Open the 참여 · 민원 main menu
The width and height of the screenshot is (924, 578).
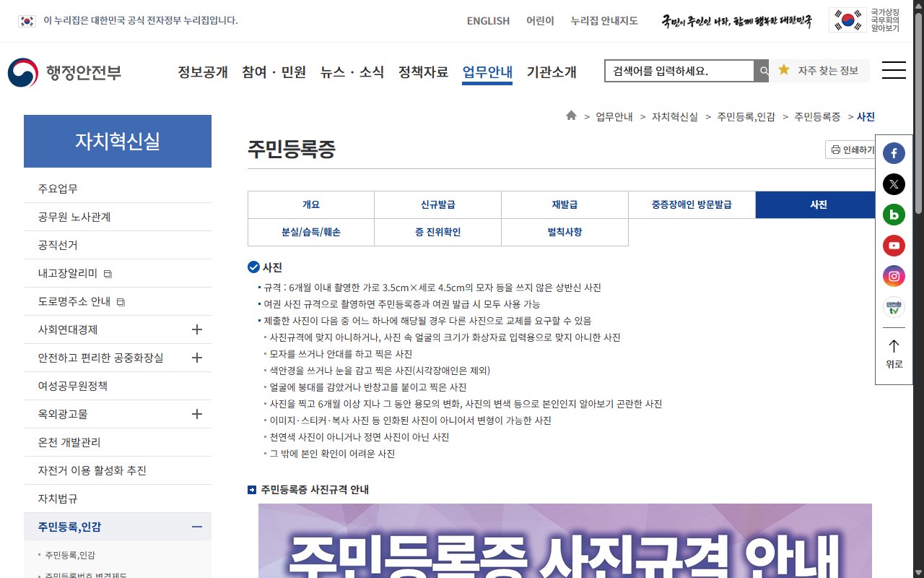point(274,72)
